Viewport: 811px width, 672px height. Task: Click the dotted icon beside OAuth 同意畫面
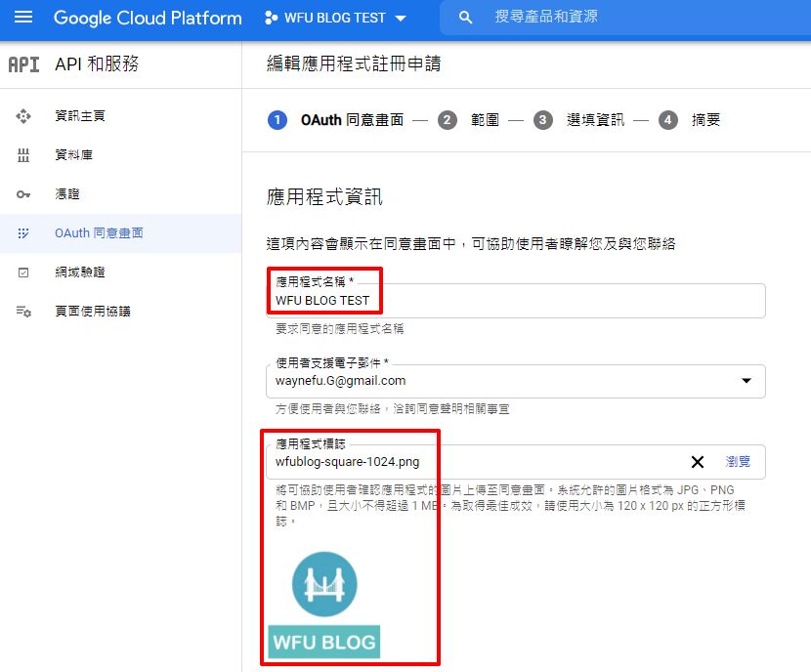point(23,233)
